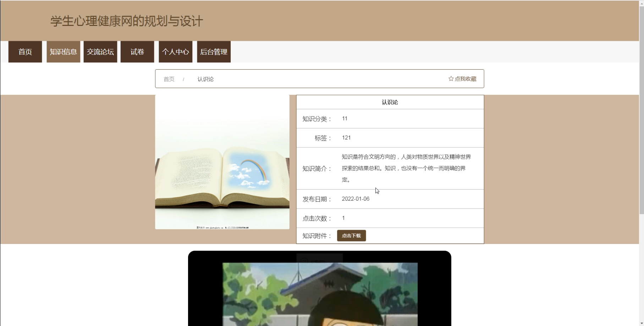Click the 知识简介 description paragraph

coord(407,168)
